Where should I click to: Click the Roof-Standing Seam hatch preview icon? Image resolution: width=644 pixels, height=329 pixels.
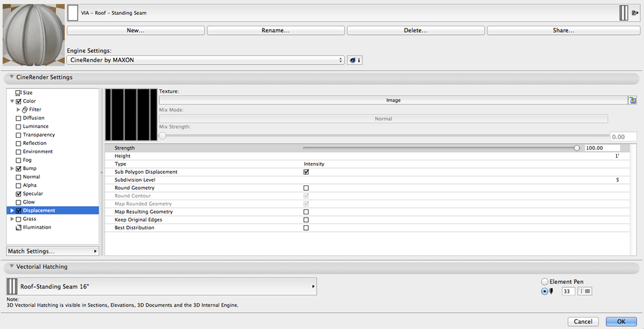pyautogui.click(x=12, y=287)
